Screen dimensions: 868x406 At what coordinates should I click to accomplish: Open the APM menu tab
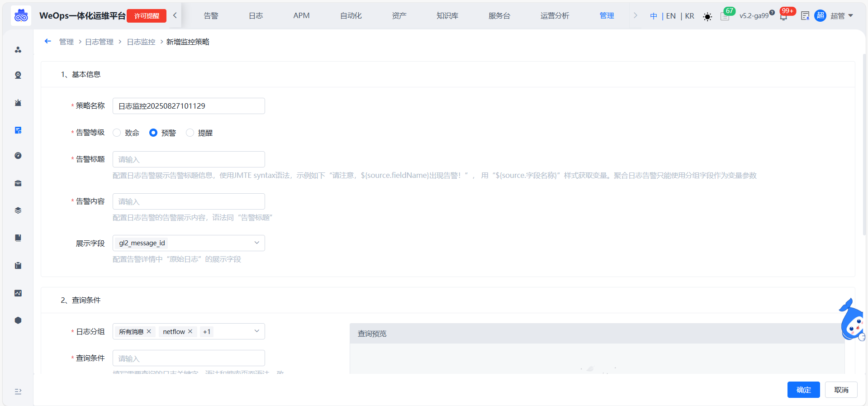coord(301,16)
